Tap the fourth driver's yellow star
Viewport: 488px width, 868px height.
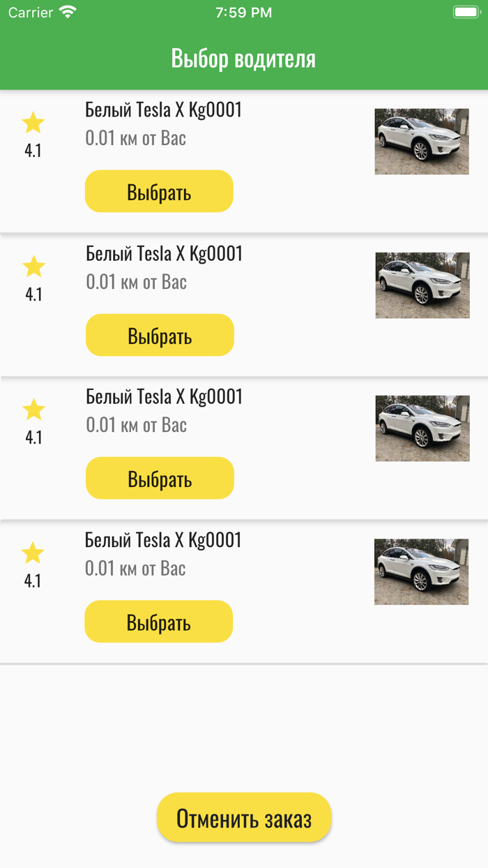(33, 554)
